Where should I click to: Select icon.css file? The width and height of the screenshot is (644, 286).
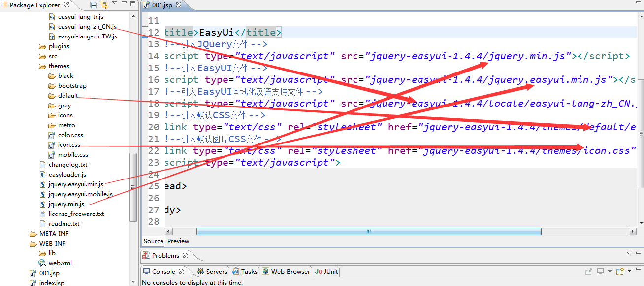coord(64,144)
